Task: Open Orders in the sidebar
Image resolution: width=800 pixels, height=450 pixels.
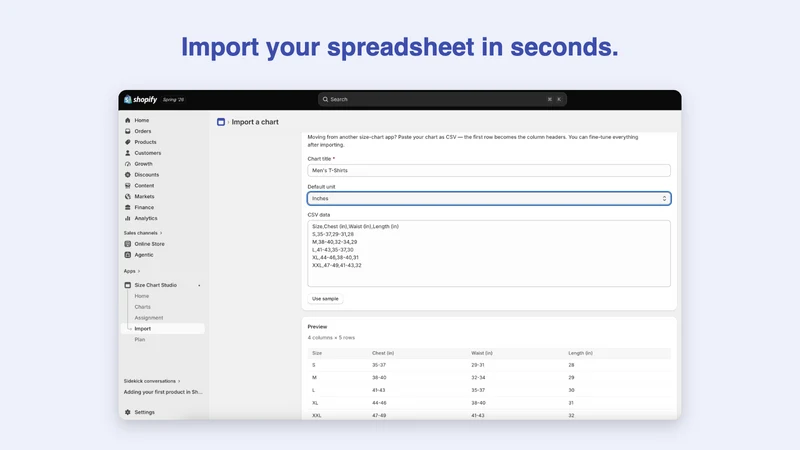Action: (143, 131)
